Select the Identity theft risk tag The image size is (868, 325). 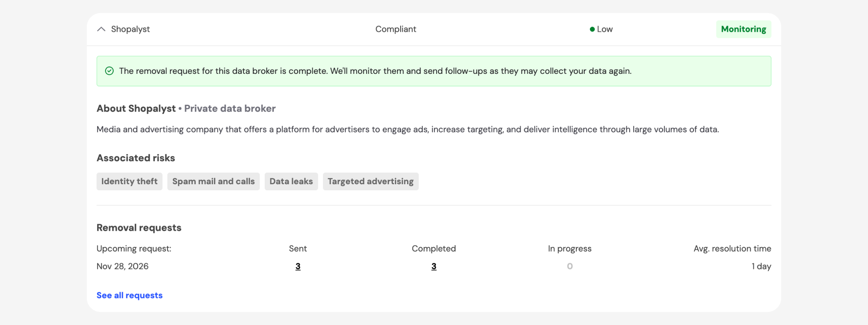(129, 181)
